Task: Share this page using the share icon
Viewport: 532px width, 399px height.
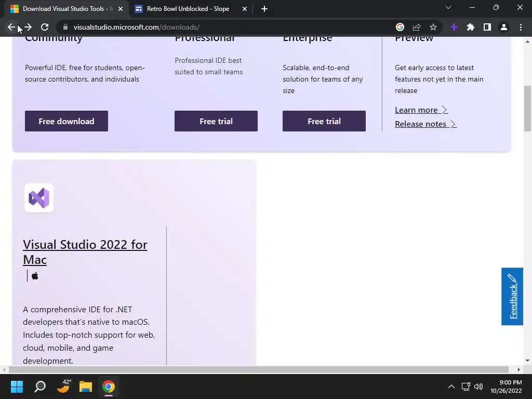Action: tap(417, 27)
